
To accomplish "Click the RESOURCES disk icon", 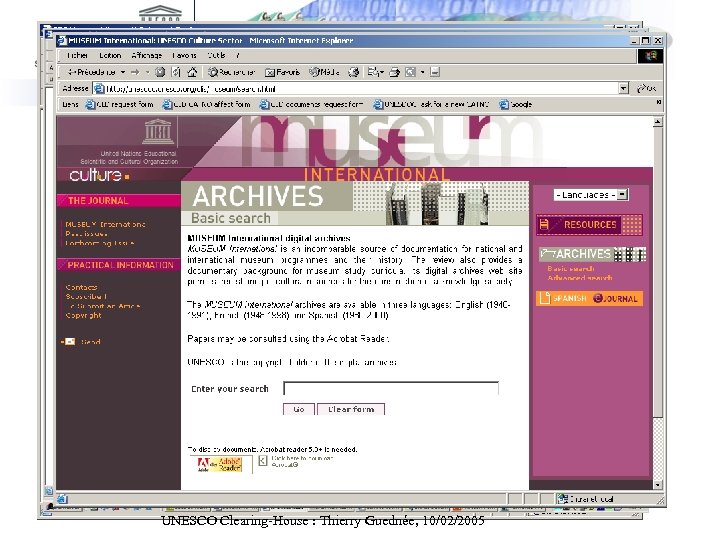I will coord(545,225).
